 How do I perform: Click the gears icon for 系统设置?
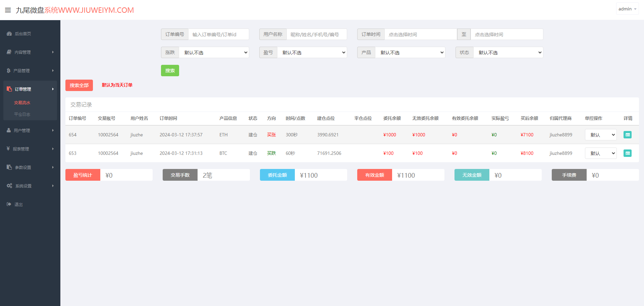(x=9, y=186)
